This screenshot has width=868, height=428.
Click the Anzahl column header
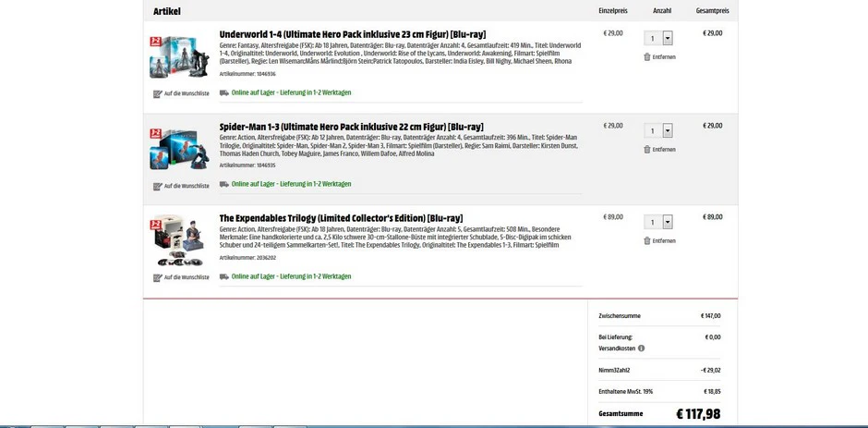(662, 11)
